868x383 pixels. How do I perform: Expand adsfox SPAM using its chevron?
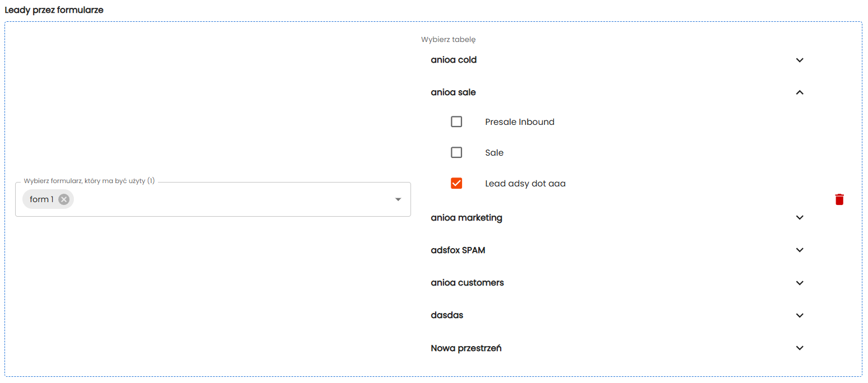coord(800,250)
